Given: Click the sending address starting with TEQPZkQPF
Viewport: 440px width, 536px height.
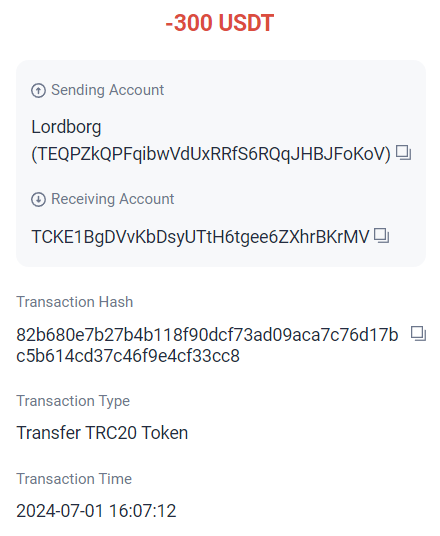Looking at the screenshot, I should tap(211, 154).
